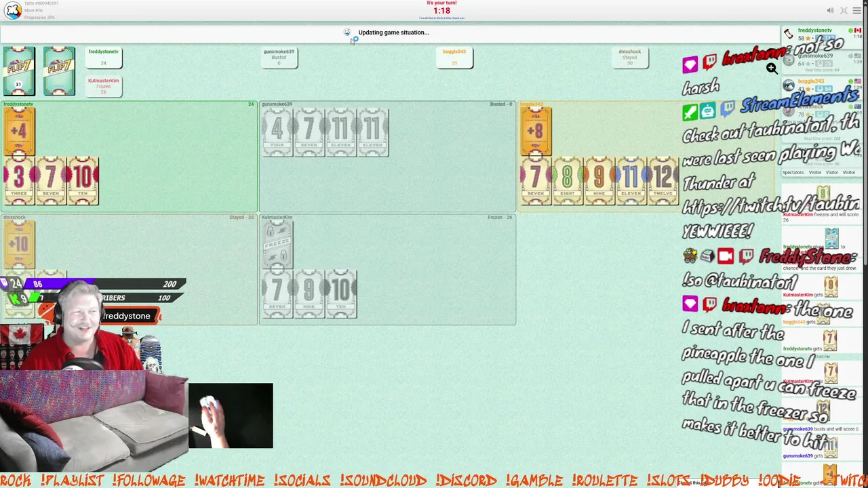This screenshot has height=488, width=868.
Task: Toggle fullscreen mode icon
Action: [x=844, y=10]
